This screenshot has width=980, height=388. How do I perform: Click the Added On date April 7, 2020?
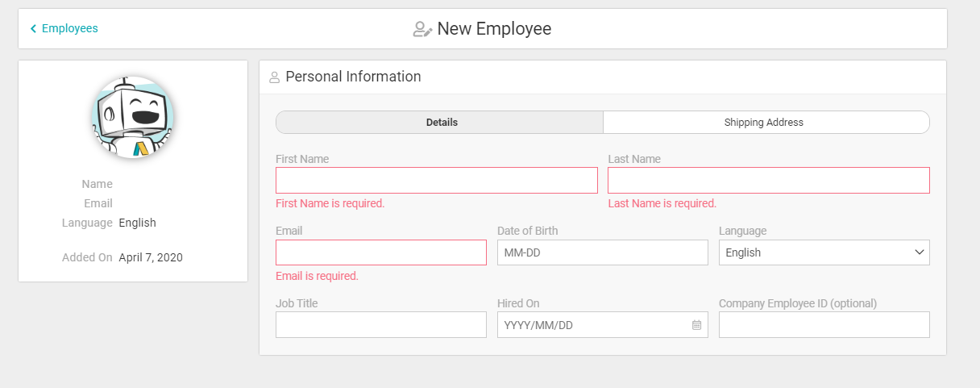tap(151, 258)
